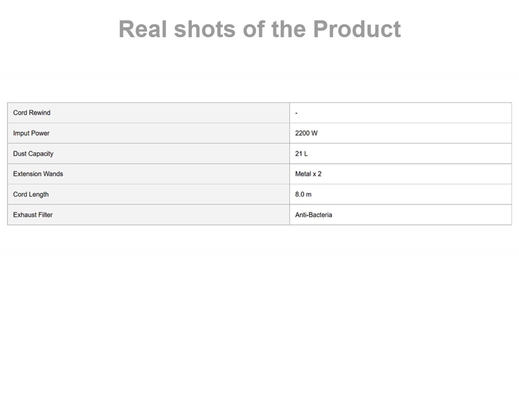Click the Metal x 2 value
Image resolution: width=519 pixels, height=420 pixels.
[308, 174]
